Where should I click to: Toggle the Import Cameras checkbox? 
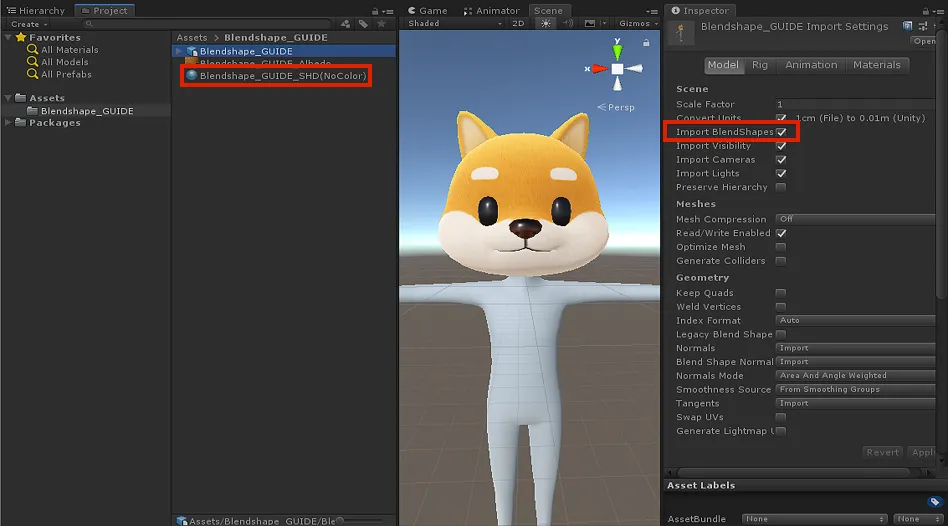pyautogui.click(x=781, y=160)
